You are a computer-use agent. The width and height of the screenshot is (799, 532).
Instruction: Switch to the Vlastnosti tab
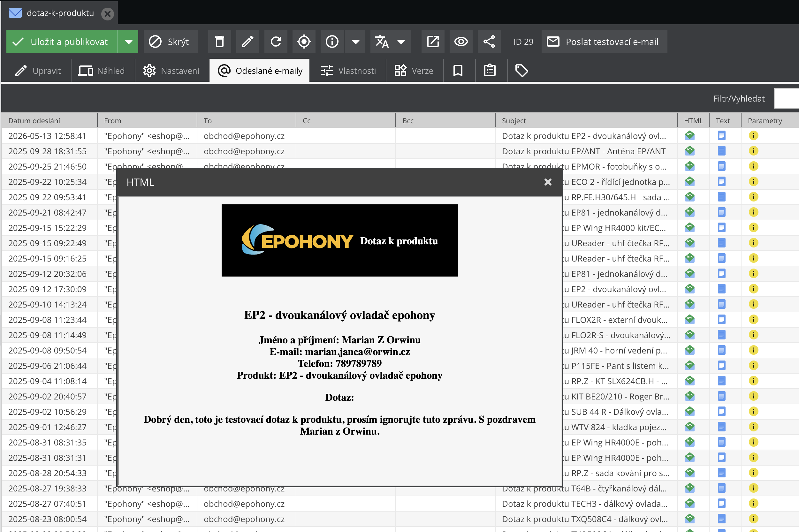pyautogui.click(x=348, y=71)
